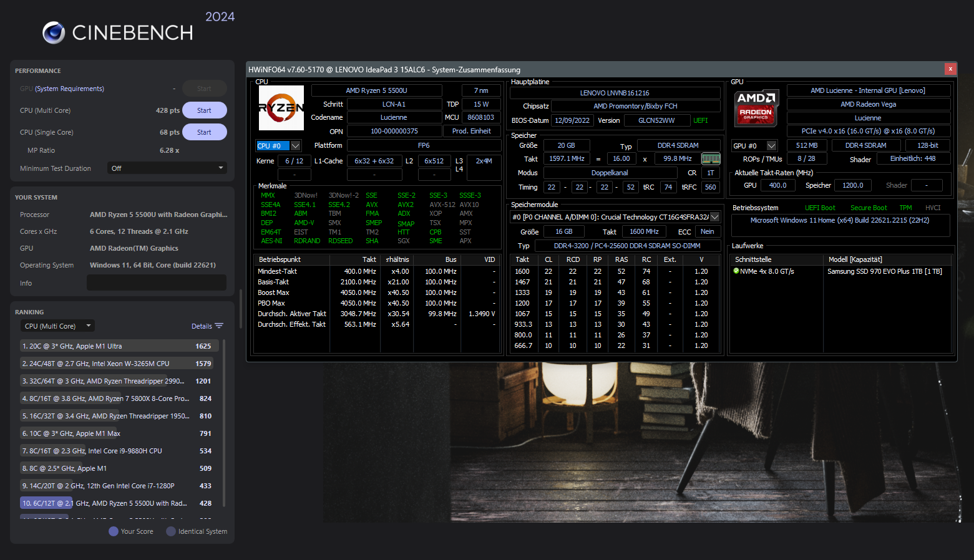Open the CPU (Multi Core) ranking dropdown
Image resolution: width=974 pixels, height=560 pixels.
tap(57, 326)
